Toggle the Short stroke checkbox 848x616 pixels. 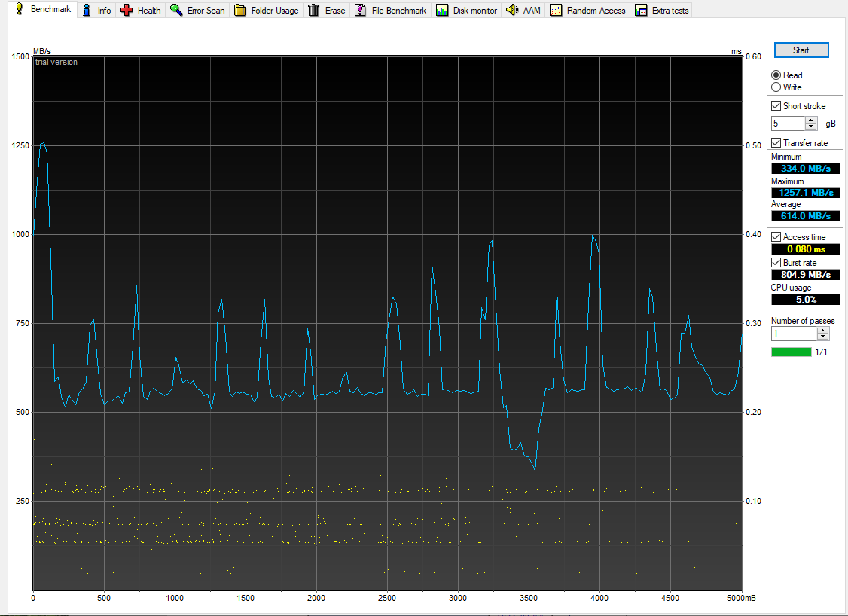[x=776, y=106]
